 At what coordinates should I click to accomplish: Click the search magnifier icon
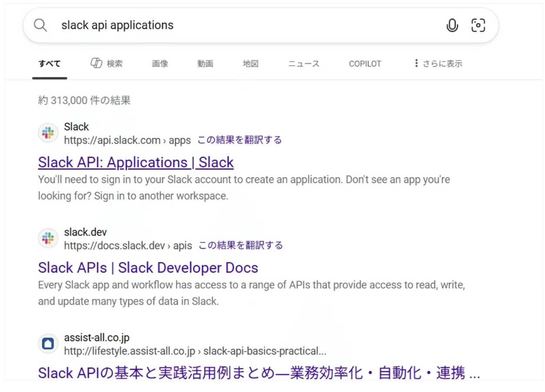click(x=40, y=25)
